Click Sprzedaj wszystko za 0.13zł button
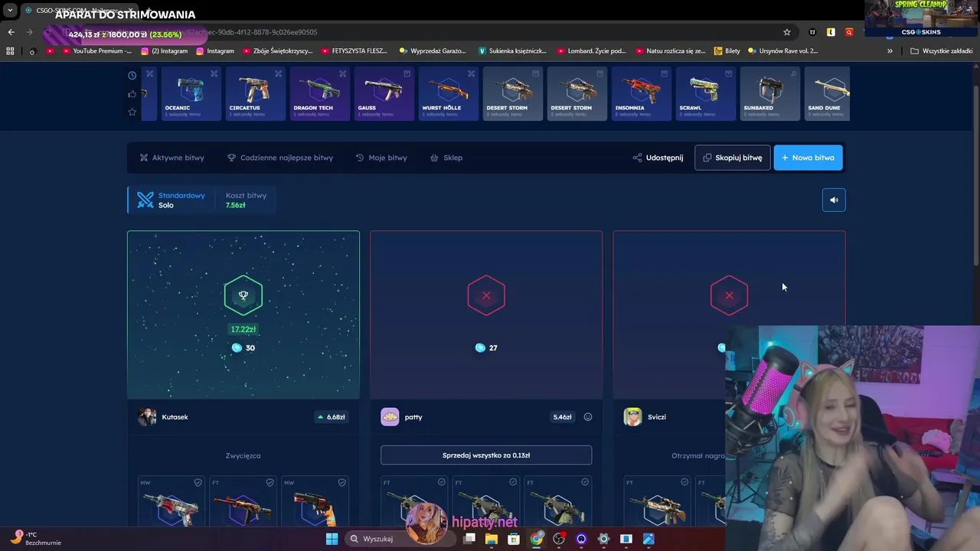This screenshot has height=551, width=980. (x=486, y=455)
